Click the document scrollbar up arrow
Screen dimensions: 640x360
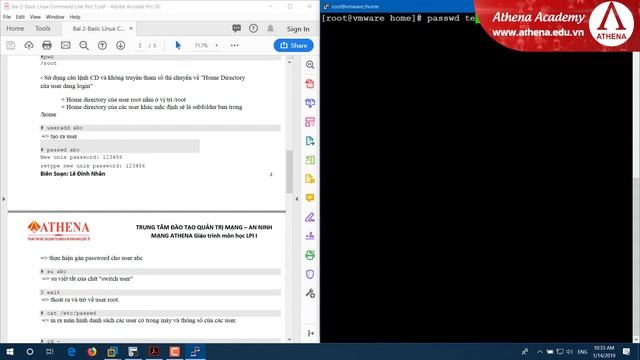(x=289, y=62)
